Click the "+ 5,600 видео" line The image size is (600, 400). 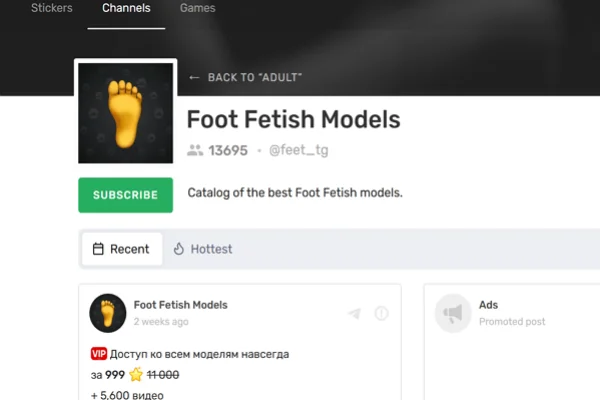[x=127, y=395]
